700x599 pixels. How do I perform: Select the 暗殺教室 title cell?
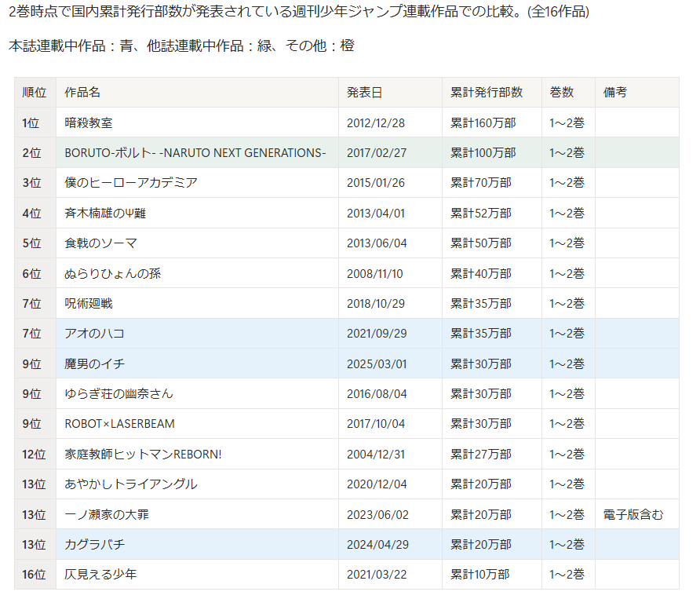click(x=90, y=122)
